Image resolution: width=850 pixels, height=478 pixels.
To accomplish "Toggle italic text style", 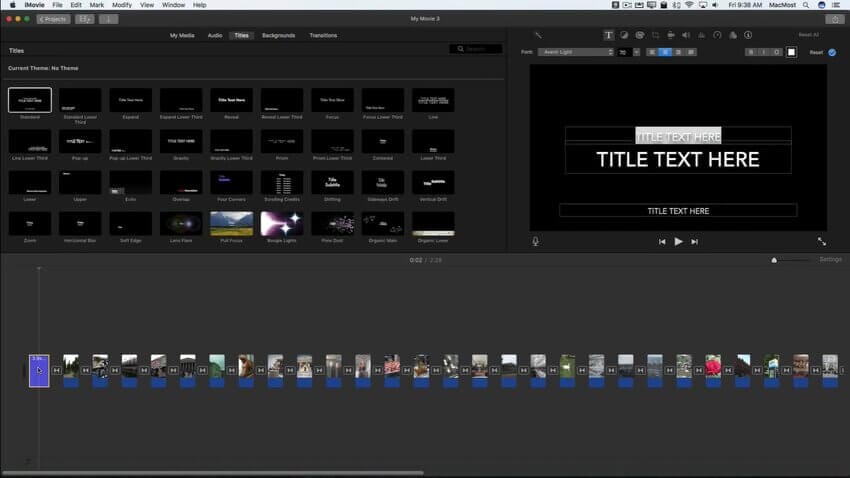I will coord(764,52).
